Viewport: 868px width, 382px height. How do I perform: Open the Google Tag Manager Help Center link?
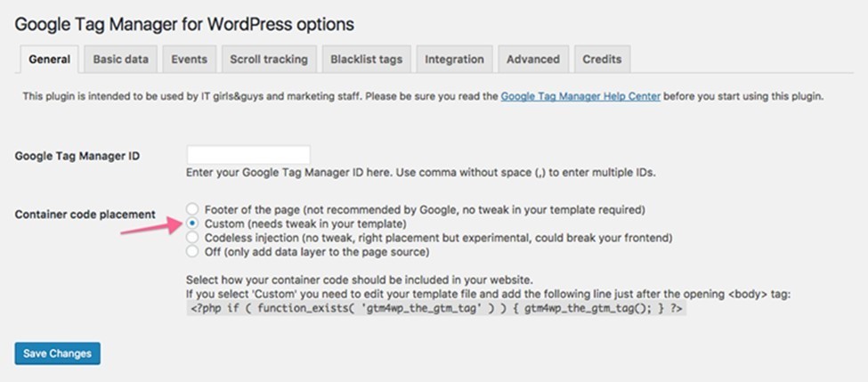pos(580,96)
